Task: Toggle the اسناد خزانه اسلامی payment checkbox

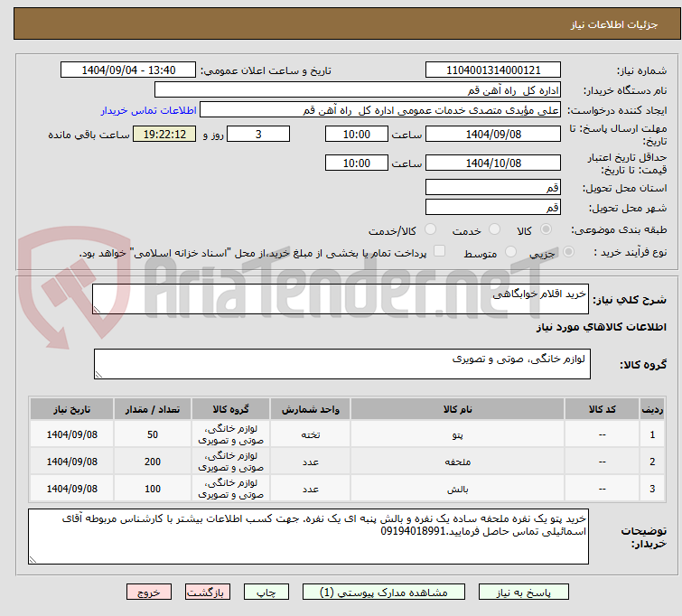Action: (440, 251)
